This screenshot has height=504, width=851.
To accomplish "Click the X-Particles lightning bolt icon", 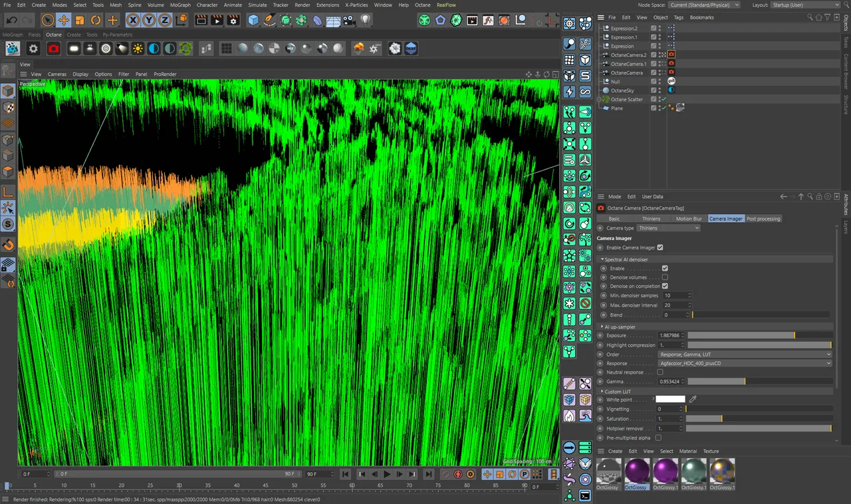I will pos(570,92).
